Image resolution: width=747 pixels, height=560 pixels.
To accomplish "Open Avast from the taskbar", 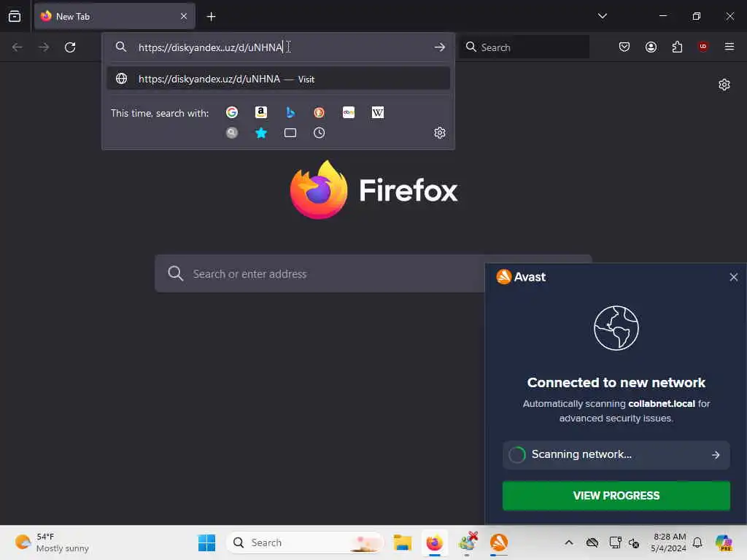I will pos(499,542).
